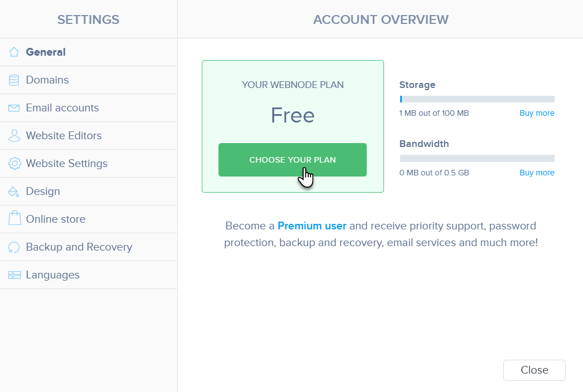Click the person icon for Website Editors
Screen dimensions: 583x392
coord(14,136)
